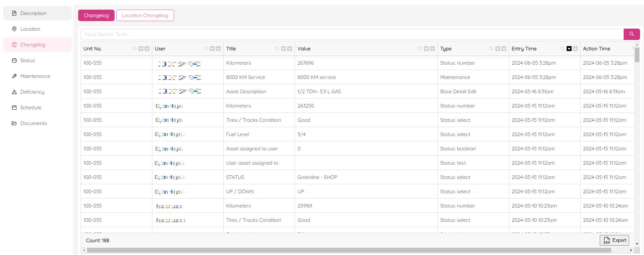Select the Changelog tab
The width and height of the screenshot is (644, 255).
coord(96,15)
